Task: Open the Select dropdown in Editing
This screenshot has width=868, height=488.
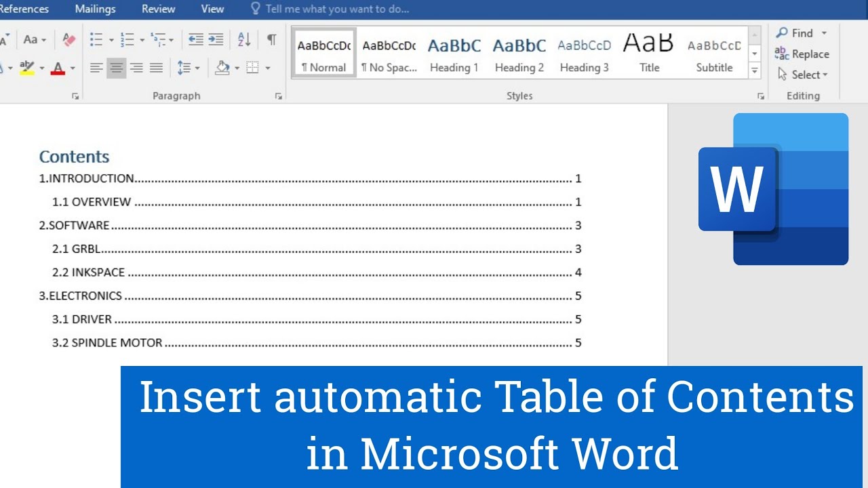Action: pyautogui.click(x=803, y=75)
